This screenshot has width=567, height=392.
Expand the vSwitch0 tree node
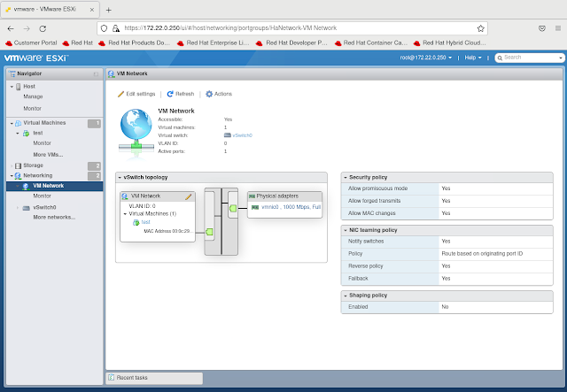pyautogui.click(x=18, y=208)
